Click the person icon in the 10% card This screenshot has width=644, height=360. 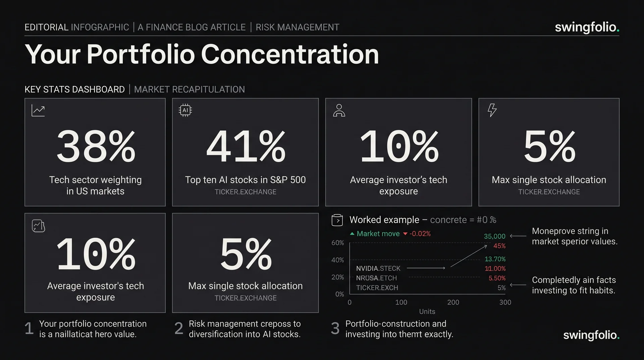pos(339,110)
